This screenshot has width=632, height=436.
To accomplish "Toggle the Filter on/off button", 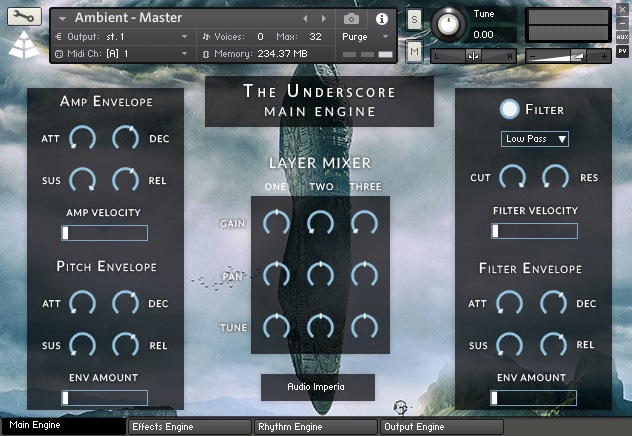I will coord(509,109).
